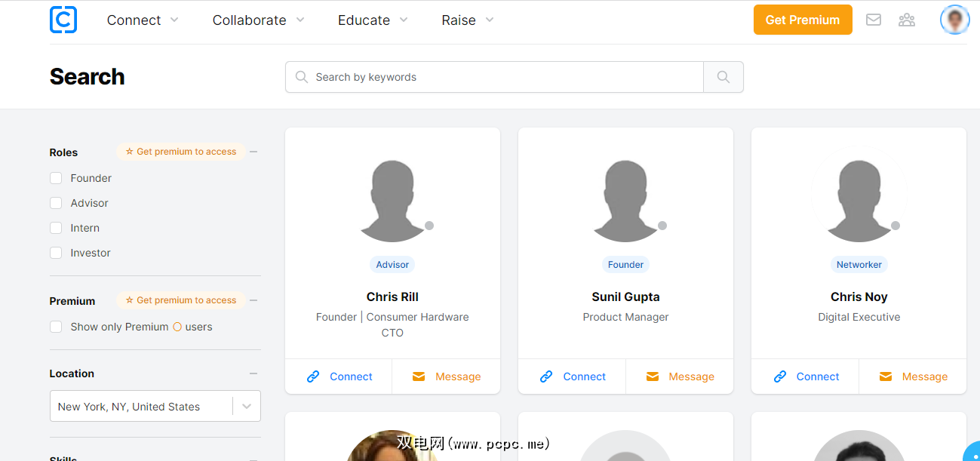Open the Raise menu
Image resolution: width=980 pixels, height=461 pixels.
click(468, 20)
